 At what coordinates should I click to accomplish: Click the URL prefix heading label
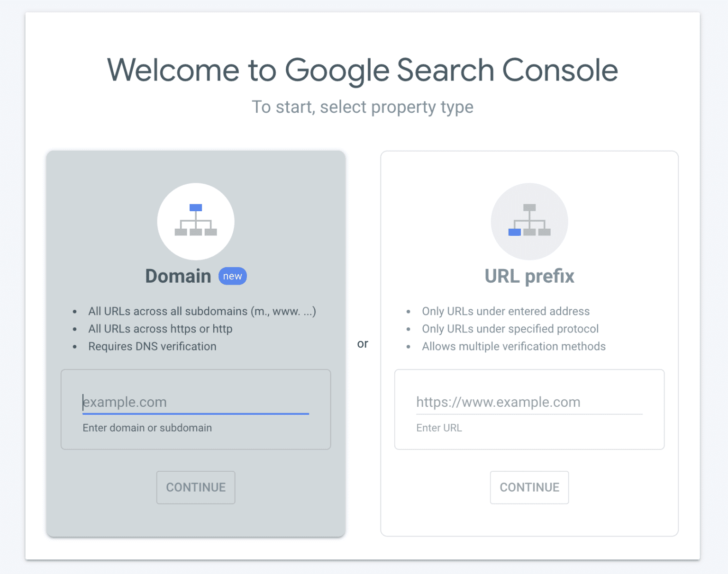529,276
